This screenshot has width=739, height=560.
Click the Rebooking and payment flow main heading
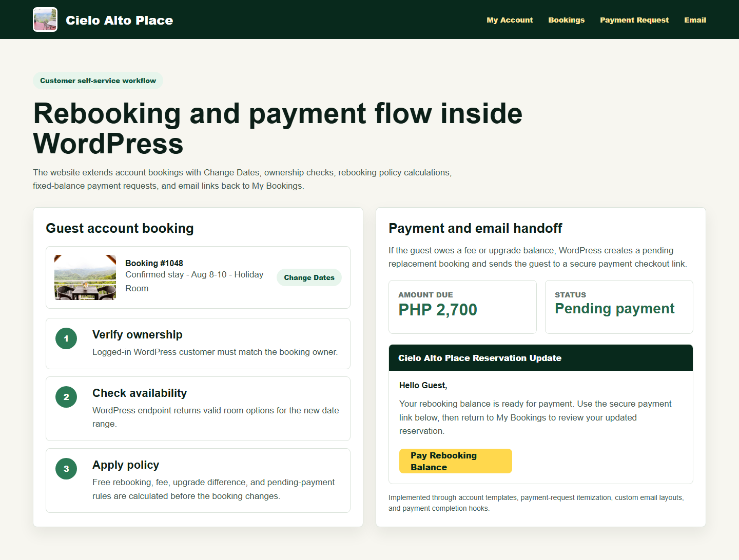tap(278, 128)
